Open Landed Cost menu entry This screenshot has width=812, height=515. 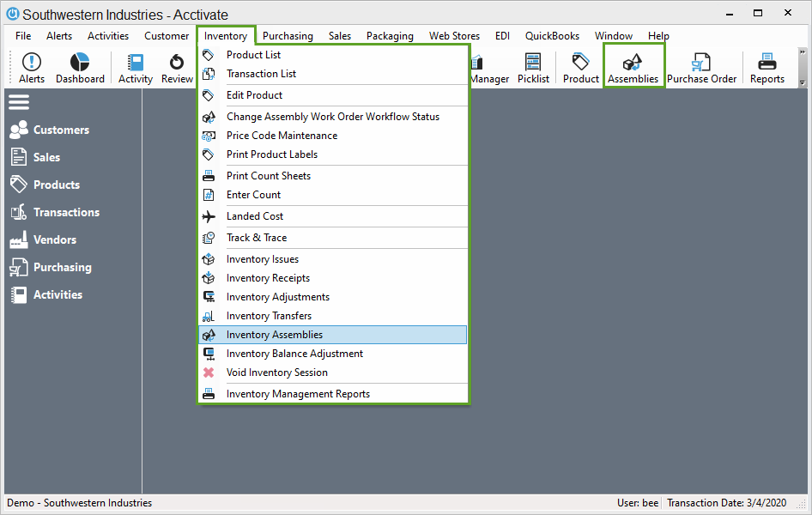(333, 216)
